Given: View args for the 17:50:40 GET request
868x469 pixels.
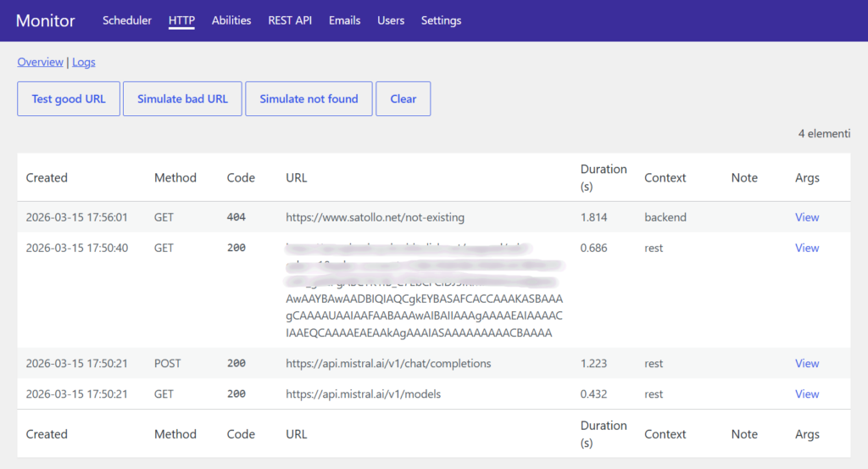Looking at the screenshot, I should [x=807, y=248].
